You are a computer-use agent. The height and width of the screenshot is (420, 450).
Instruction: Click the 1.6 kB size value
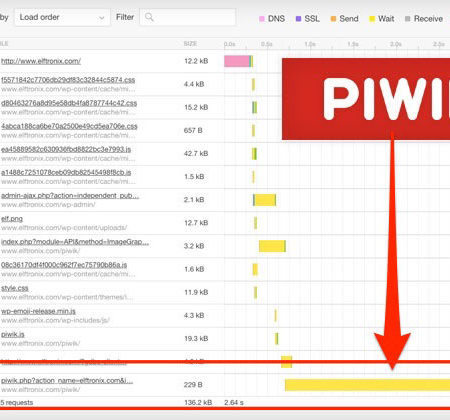tap(194, 269)
